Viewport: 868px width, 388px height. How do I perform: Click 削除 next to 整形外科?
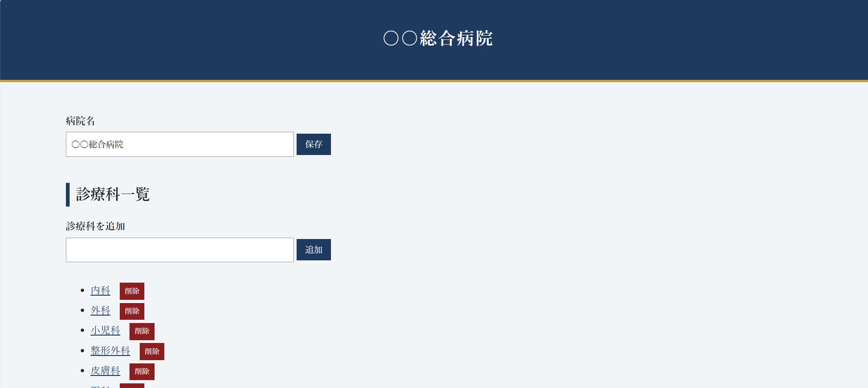pos(152,351)
